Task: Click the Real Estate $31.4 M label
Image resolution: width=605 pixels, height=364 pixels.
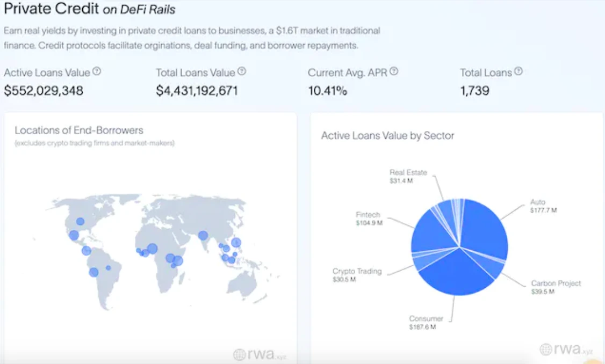Action: (408, 176)
